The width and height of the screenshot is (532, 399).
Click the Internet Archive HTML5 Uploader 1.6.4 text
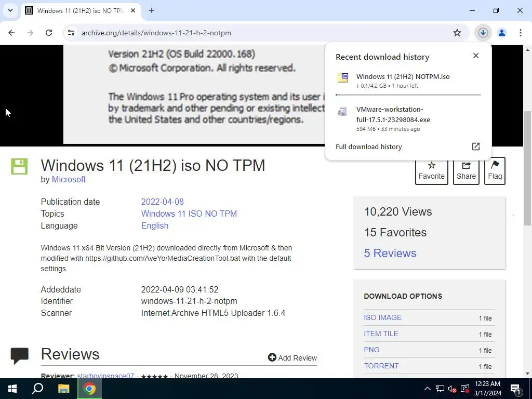[213, 313]
